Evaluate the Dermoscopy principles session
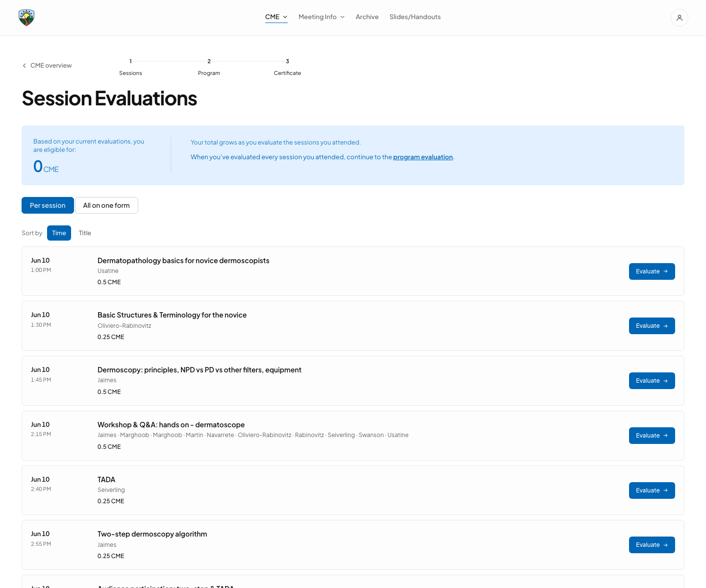This screenshot has height=588, width=706. click(652, 381)
